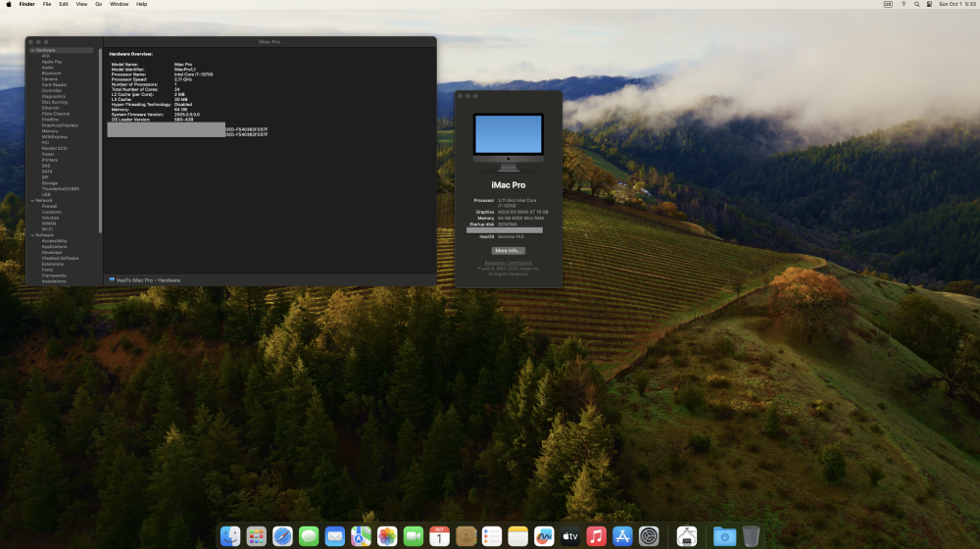980x549 pixels.
Task: Select Extensions under Software
Action: [x=53, y=264]
